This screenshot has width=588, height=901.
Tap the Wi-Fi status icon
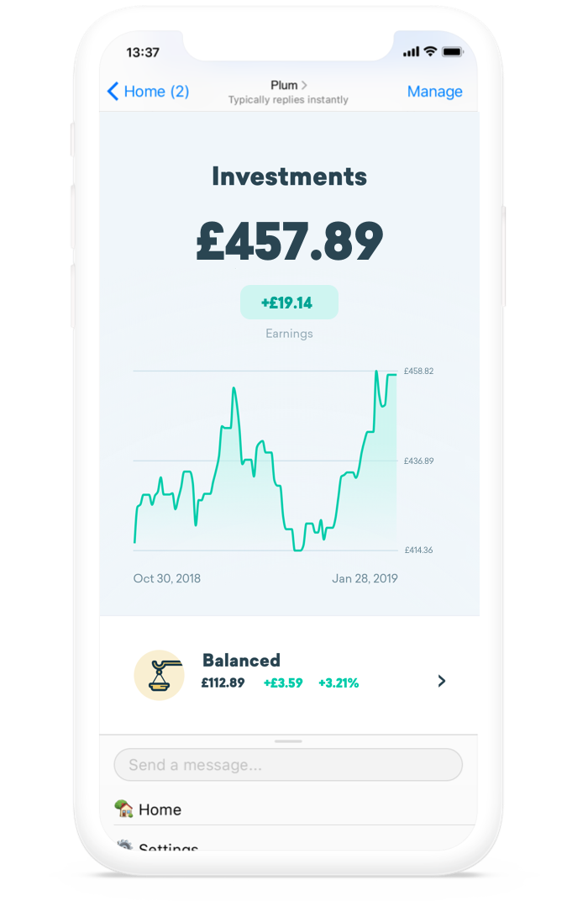coord(430,51)
